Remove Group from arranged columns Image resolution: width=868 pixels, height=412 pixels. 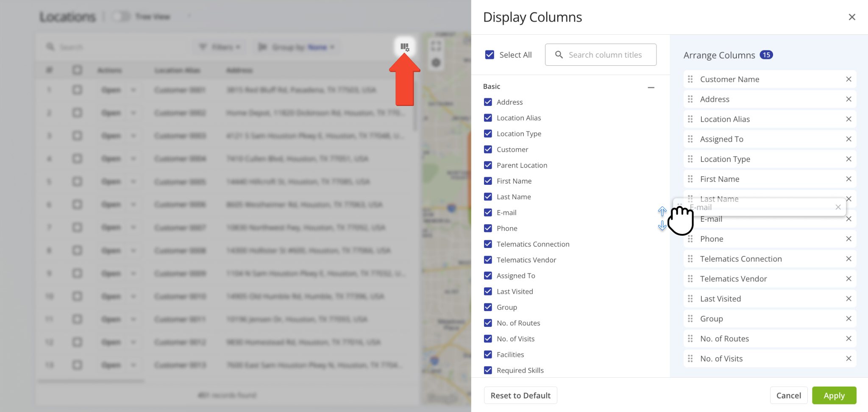(849, 319)
